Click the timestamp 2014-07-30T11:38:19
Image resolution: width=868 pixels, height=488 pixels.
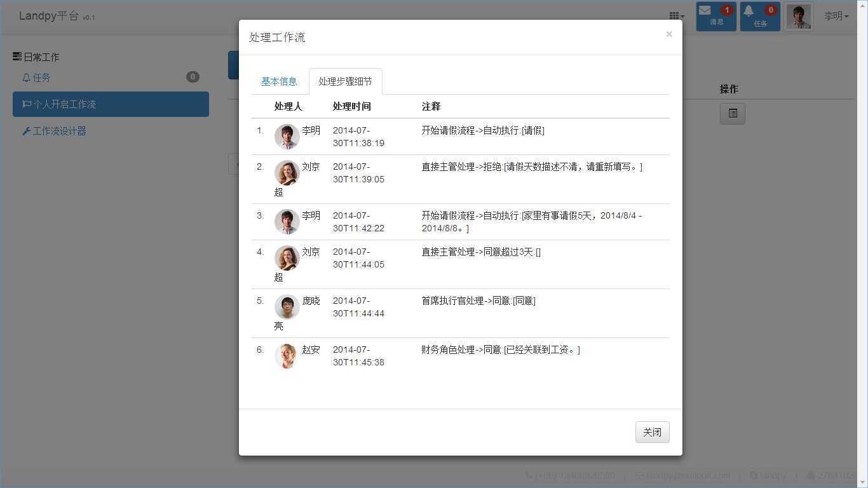click(x=358, y=137)
